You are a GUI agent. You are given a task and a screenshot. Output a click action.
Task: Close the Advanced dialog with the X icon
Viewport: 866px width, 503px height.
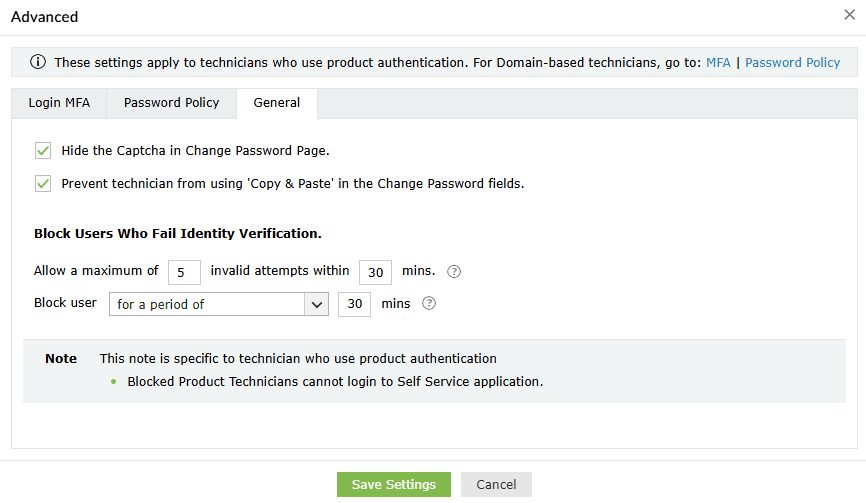(x=849, y=15)
